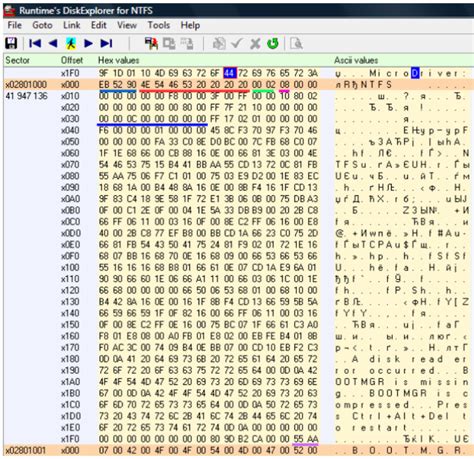Click offset x0F0 row label
Screen dimensions: 474x459
click(70, 256)
